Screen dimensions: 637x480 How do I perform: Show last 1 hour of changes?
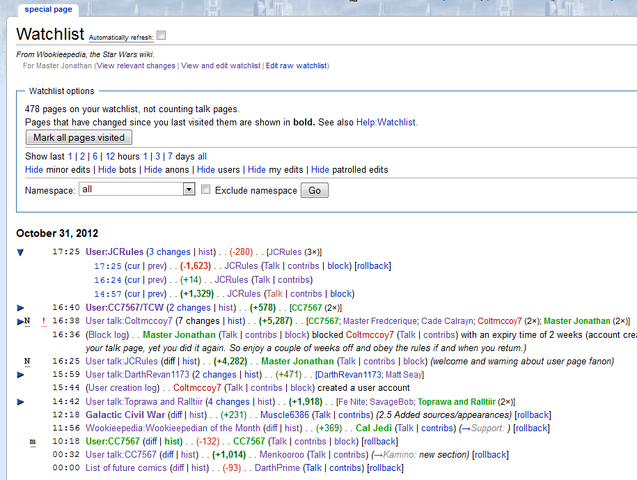click(70, 156)
